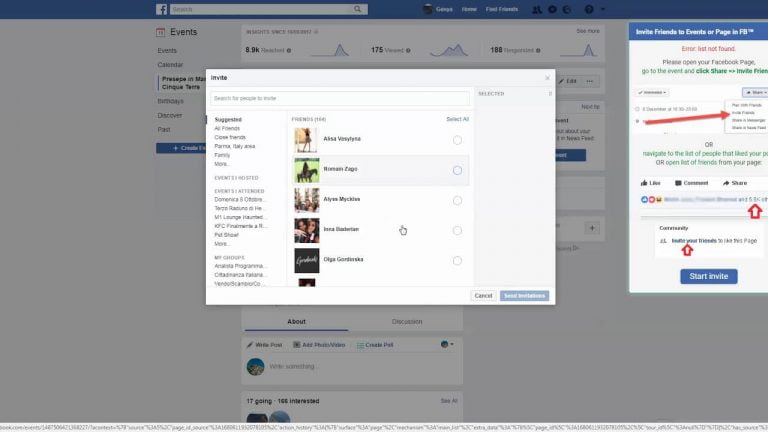Click the Add Photo/Video icon

click(296, 345)
